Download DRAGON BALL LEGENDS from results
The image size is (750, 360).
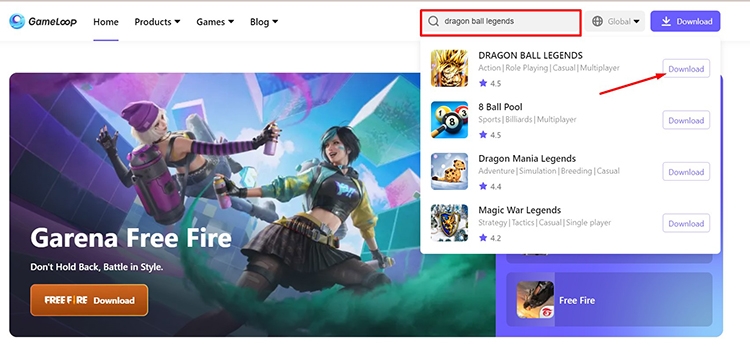[686, 68]
